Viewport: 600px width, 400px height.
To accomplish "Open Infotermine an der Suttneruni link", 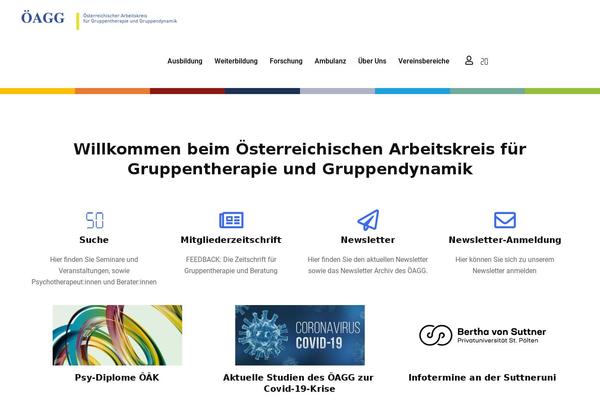I will (x=482, y=377).
